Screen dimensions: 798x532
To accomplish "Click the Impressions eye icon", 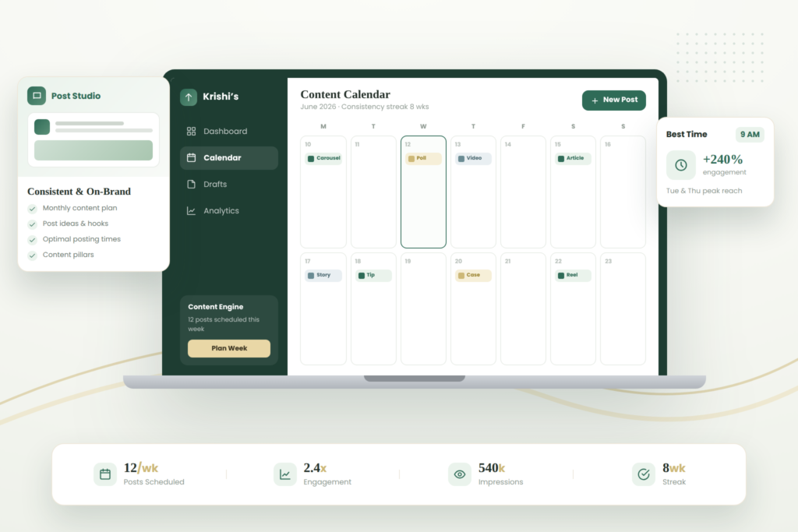I will pyautogui.click(x=460, y=474).
